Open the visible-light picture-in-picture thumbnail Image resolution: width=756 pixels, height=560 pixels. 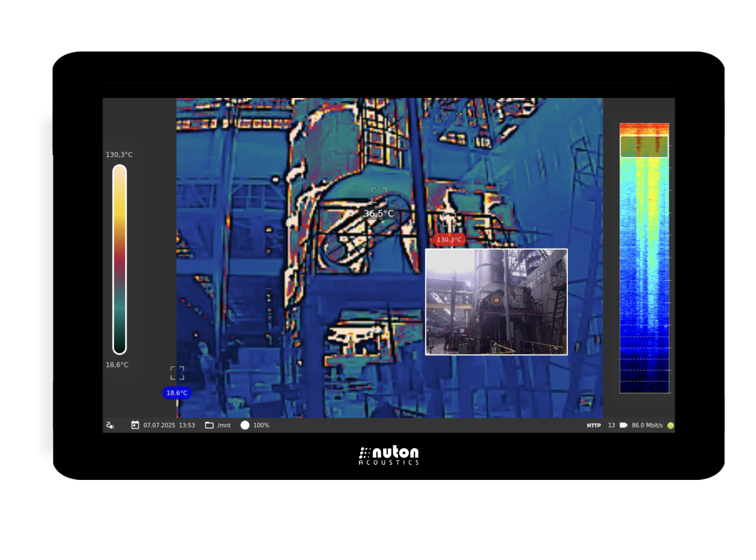496,302
